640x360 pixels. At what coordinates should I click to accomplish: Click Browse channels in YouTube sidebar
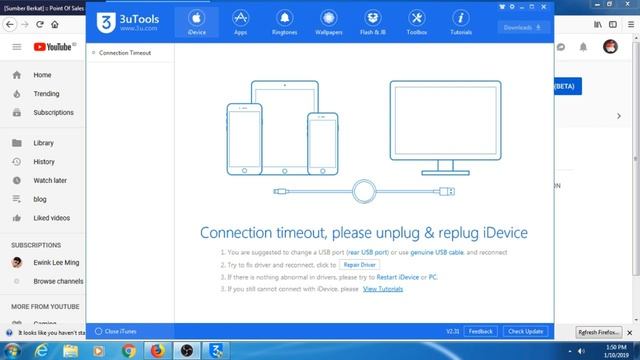(42, 281)
